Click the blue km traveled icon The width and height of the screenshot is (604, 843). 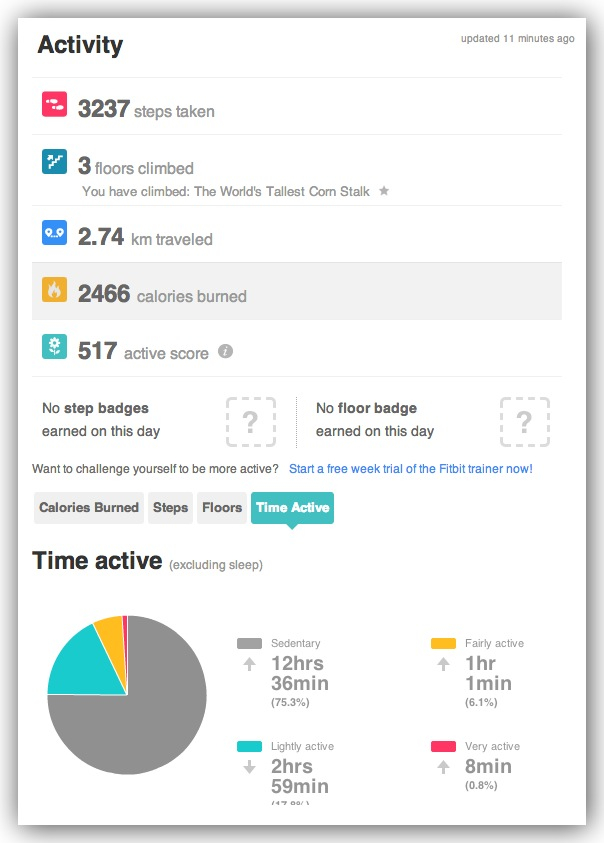pos(55,233)
